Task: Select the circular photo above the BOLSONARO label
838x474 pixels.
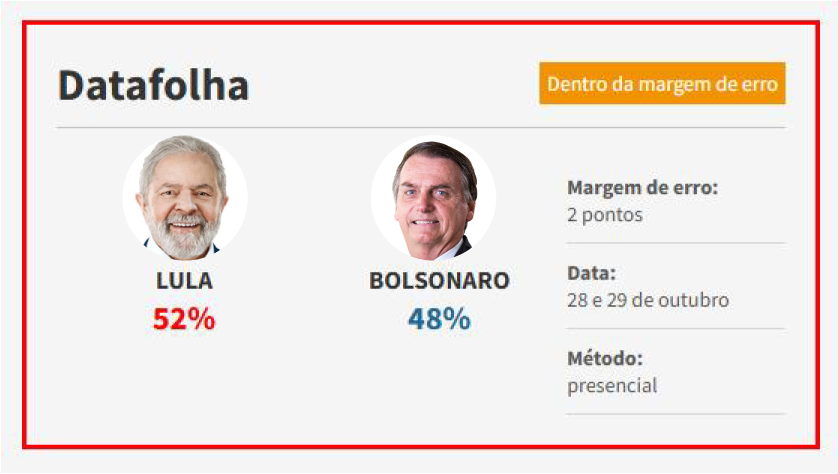Action: pyautogui.click(x=434, y=199)
